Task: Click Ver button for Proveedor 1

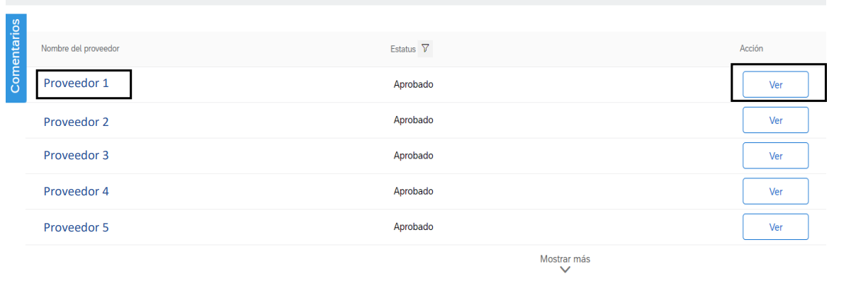Action: [775, 84]
